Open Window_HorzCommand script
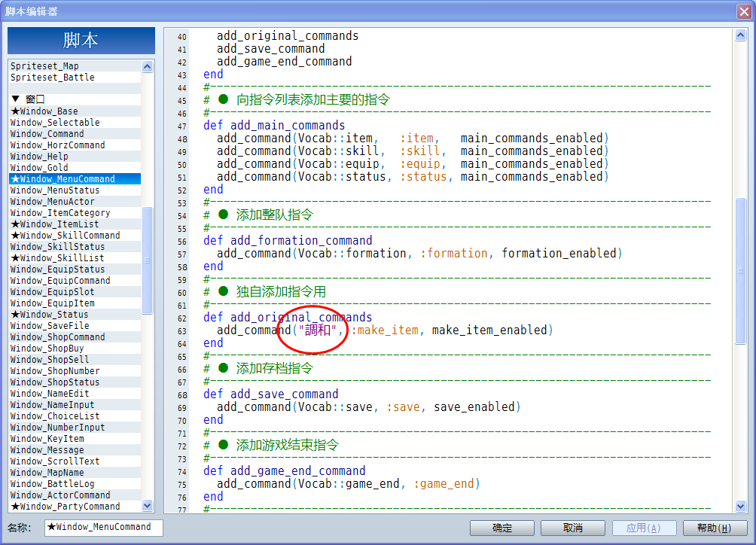Image resolution: width=756 pixels, height=545 pixels. click(x=75, y=145)
